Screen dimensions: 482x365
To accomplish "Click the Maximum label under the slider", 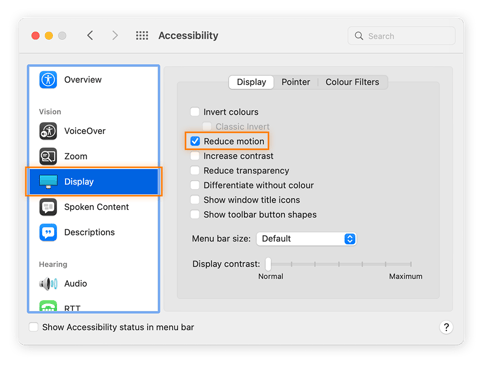I will click(405, 276).
